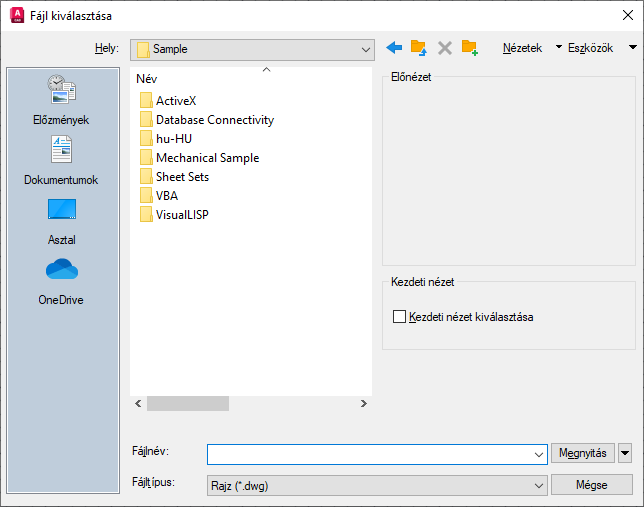Go up one folder level

[x=419, y=48]
